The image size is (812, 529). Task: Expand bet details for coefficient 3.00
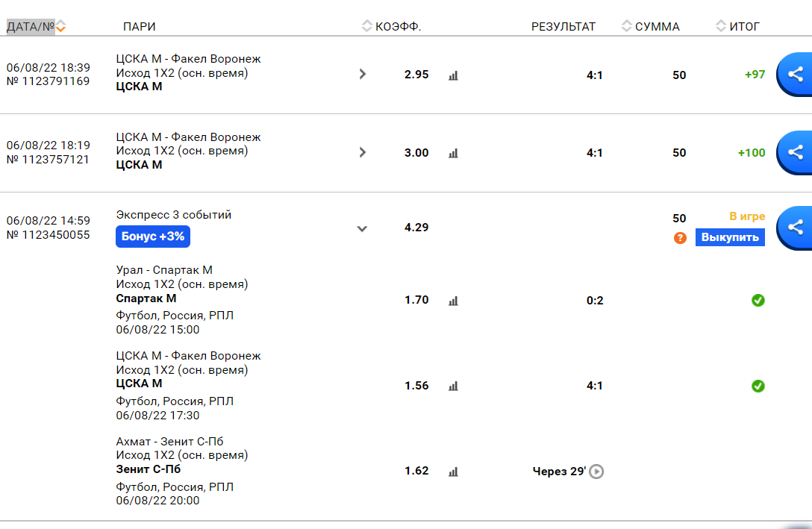point(363,153)
